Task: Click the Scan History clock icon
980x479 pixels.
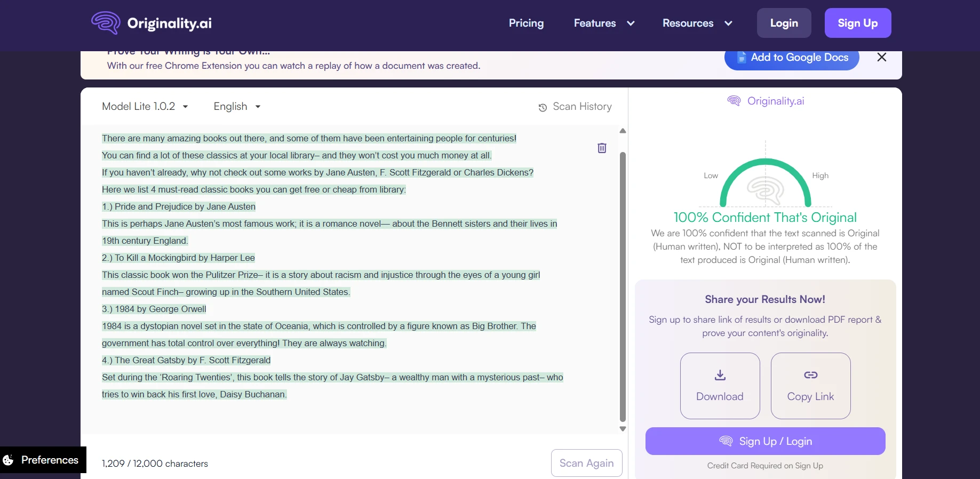Action: [543, 108]
